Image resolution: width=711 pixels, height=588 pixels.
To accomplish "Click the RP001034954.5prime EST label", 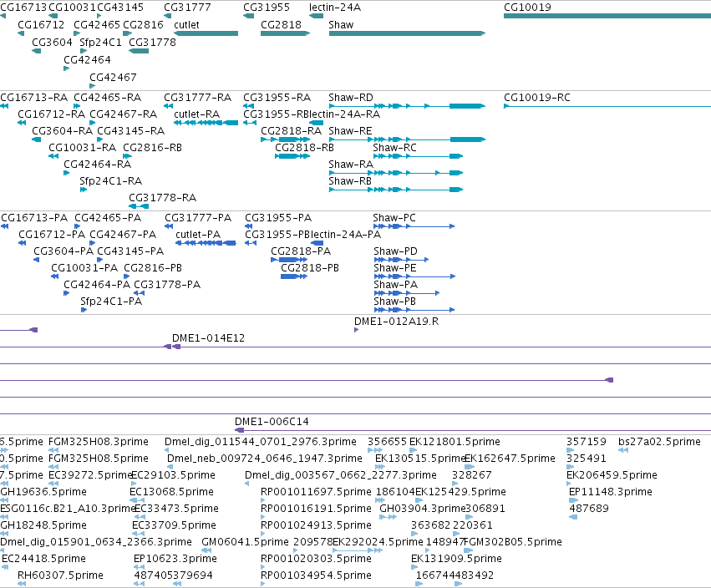I will 316,575.
